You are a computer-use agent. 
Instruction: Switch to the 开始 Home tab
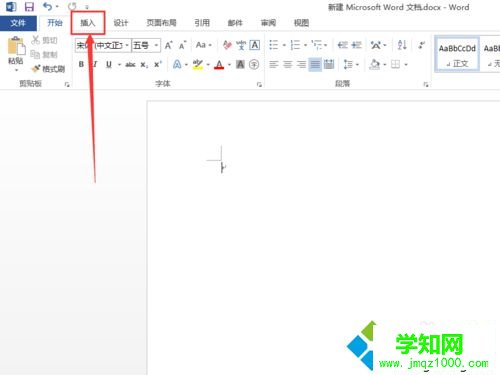point(55,23)
